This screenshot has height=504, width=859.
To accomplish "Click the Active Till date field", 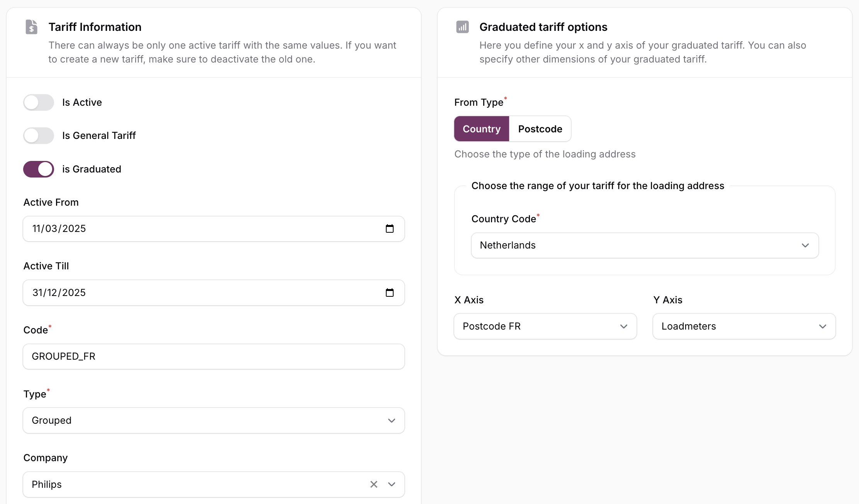I will 214,293.
